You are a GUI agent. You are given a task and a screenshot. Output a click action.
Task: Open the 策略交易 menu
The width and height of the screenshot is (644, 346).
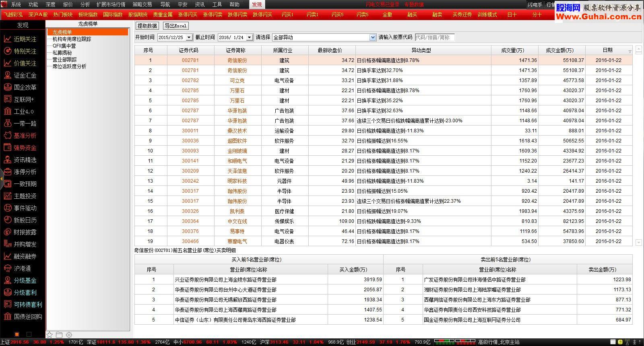[x=142, y=4]
